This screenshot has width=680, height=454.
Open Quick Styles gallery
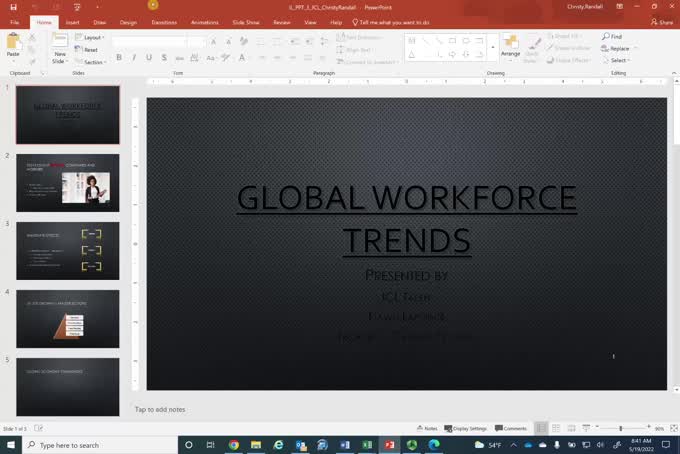(531, 49)
